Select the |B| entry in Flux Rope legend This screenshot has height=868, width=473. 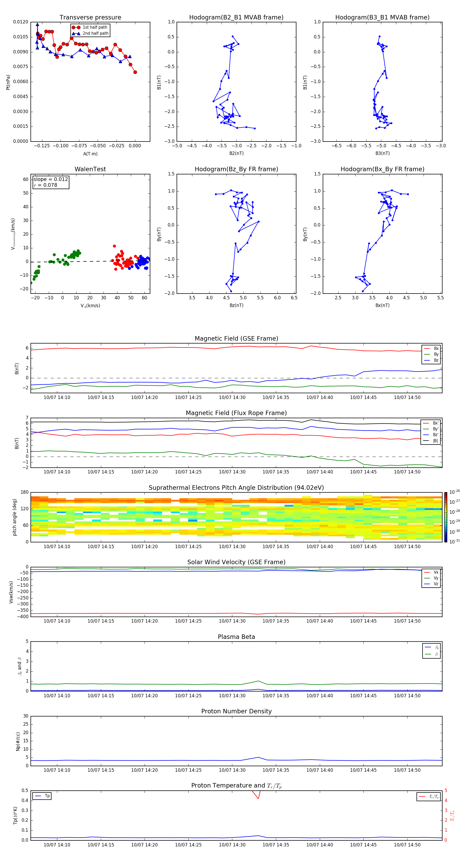[x=431, y=441]
